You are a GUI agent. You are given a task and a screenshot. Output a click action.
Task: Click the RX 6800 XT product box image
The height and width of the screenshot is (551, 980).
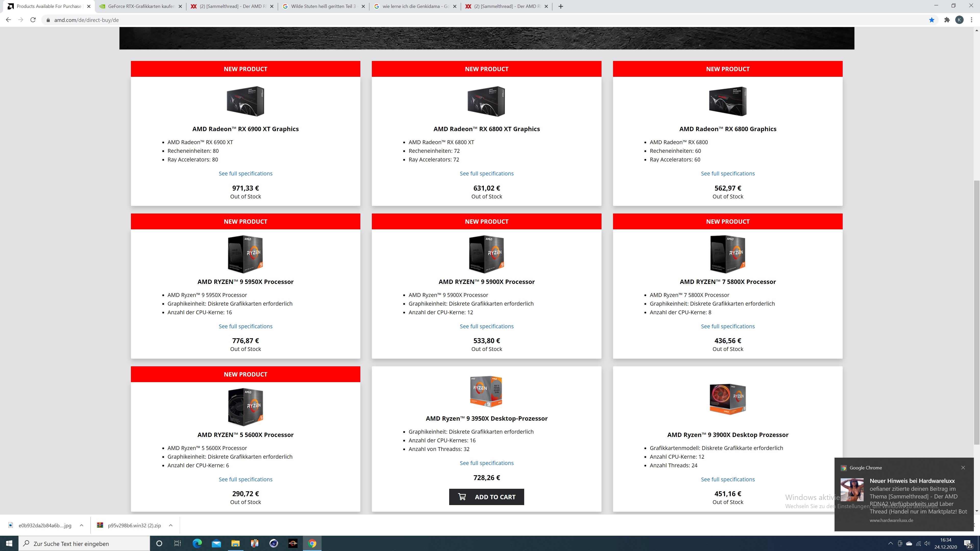487,101
